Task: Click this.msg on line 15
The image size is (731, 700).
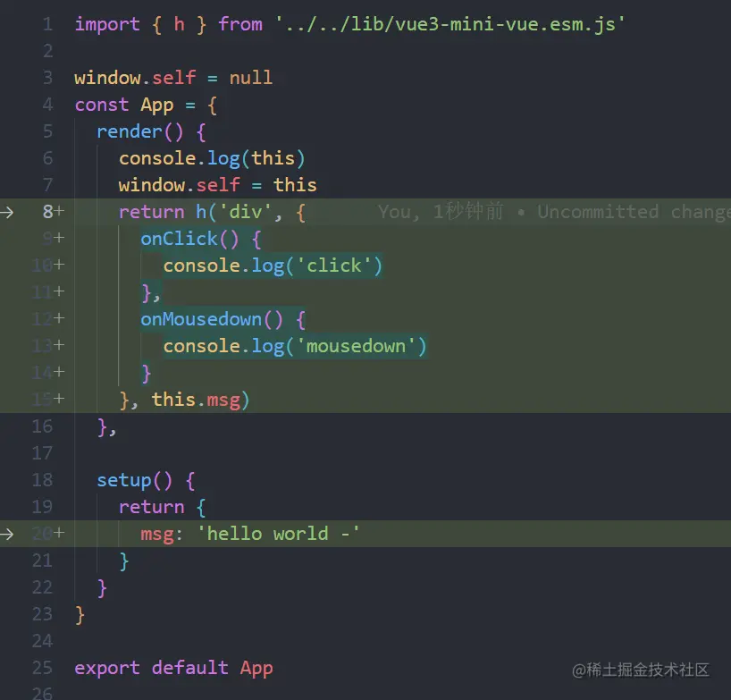Action: coord(197,401)
